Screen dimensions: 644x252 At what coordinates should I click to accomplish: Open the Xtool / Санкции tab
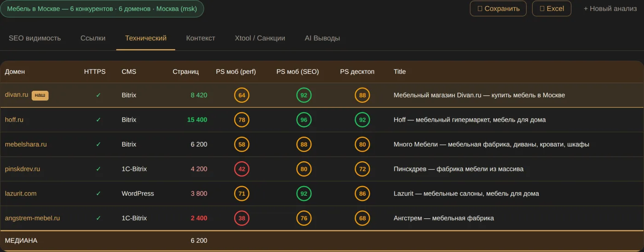[260, 38]
